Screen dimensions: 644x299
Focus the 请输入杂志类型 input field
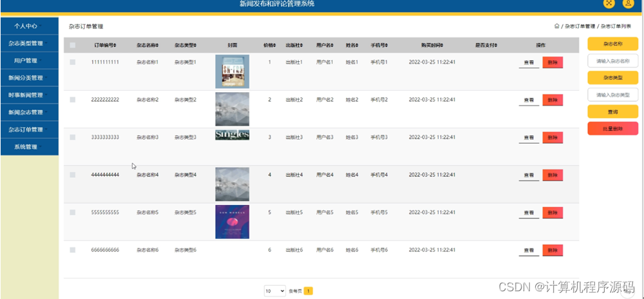pyautogui.click(x=613, y=95)
